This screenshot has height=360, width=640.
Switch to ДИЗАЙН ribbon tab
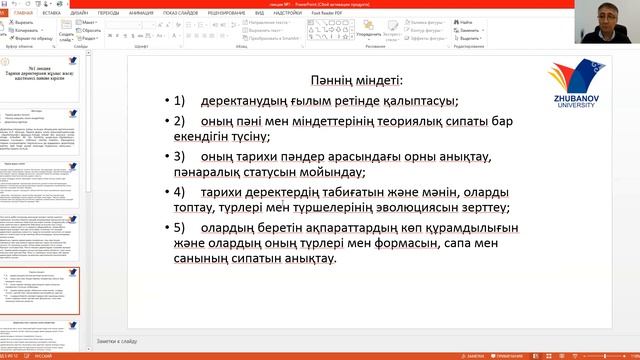[79, 13]
